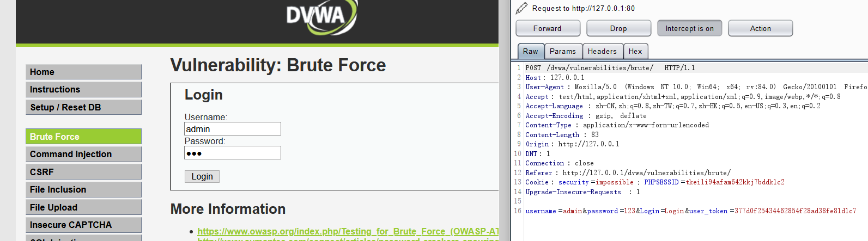Click the Cookie header with PHPSESSID
Viewport: 868px width, 241px height.
[x=655, y=182]
